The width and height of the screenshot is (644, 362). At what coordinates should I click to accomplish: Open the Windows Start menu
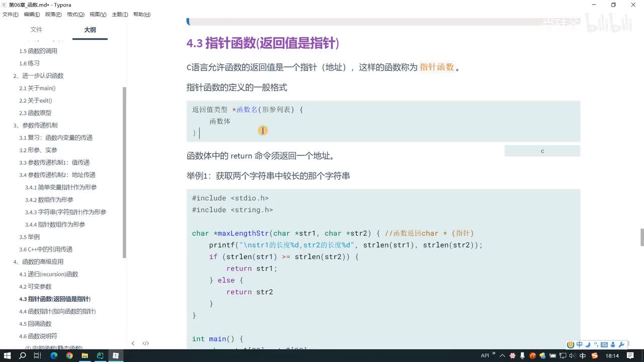[x=7, y=355]
